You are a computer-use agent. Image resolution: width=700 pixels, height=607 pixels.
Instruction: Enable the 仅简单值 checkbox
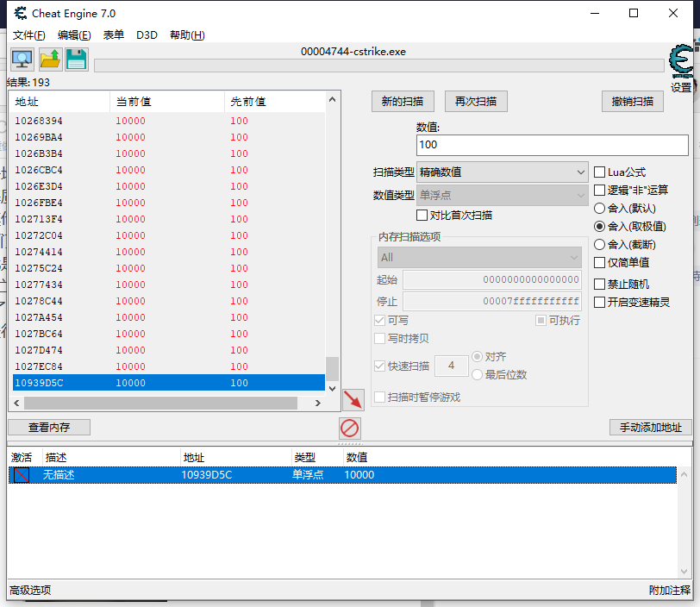(599, 263)
